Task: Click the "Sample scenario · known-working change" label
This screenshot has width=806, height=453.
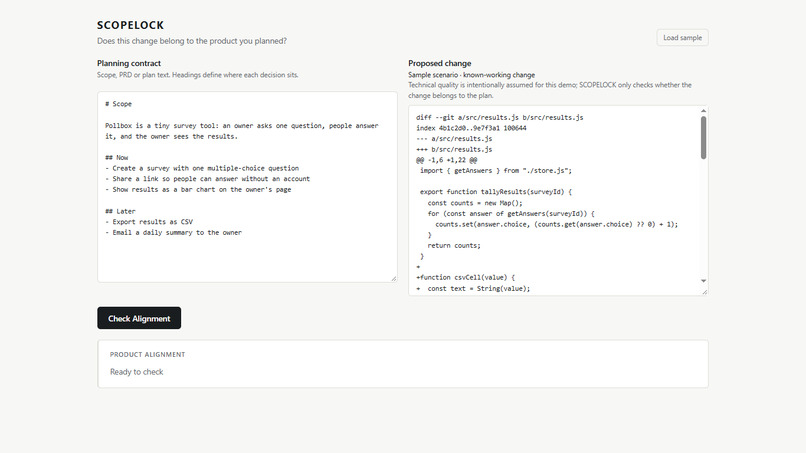Action: coord(471,75)
